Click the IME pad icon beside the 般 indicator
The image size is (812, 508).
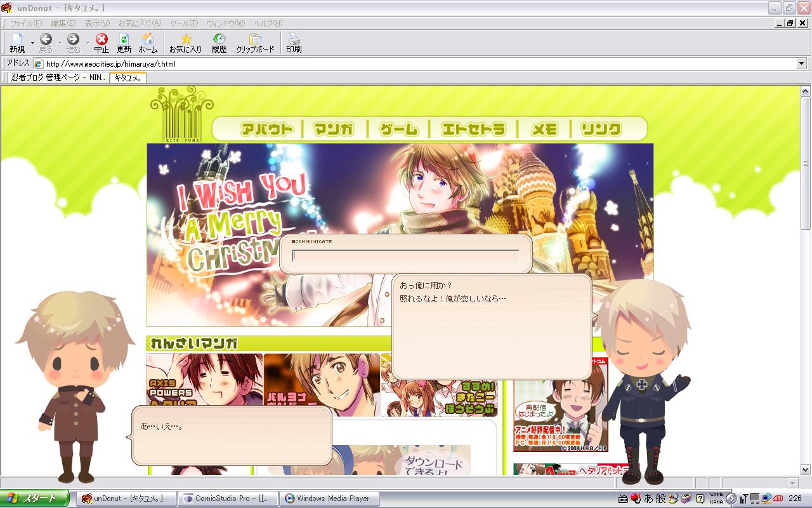pos(673,498)
